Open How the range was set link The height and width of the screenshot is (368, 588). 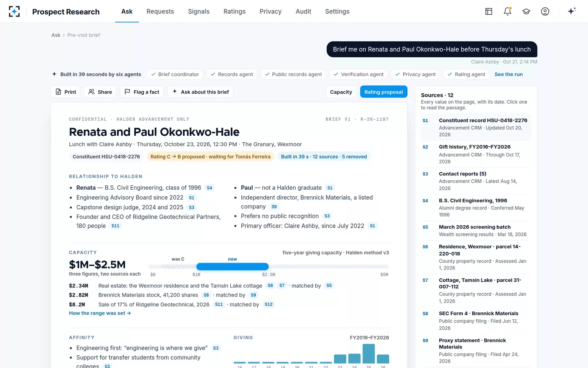(x=100, y=313)
